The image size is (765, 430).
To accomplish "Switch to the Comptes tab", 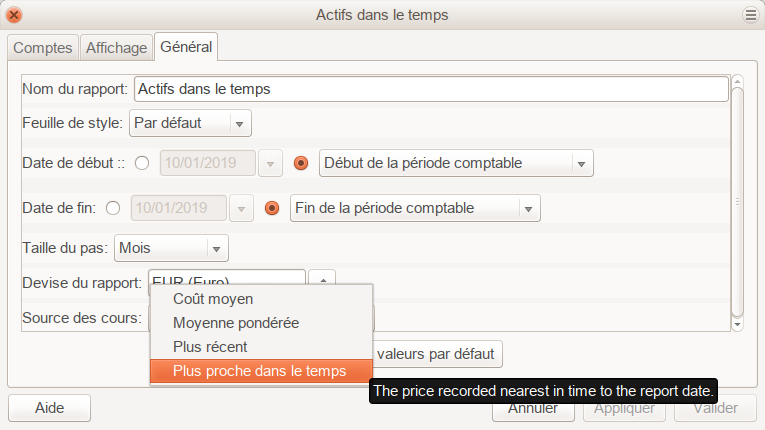I will click(42, 47).
